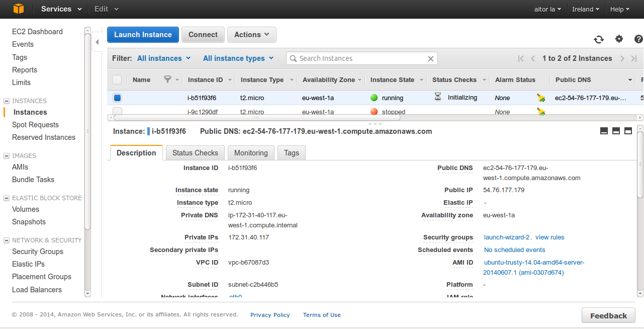644x329 pixels.
Task: Click the filter icon in Name column
Action: pos(168,79)
